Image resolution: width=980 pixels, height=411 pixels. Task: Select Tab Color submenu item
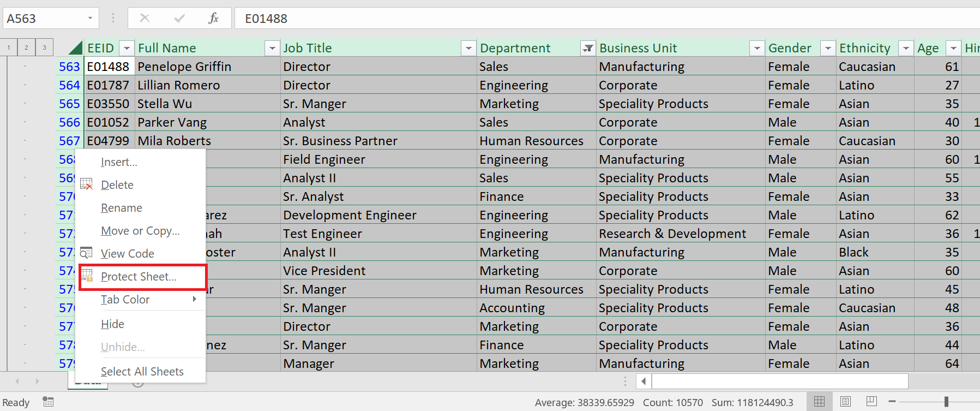(125, 300)
